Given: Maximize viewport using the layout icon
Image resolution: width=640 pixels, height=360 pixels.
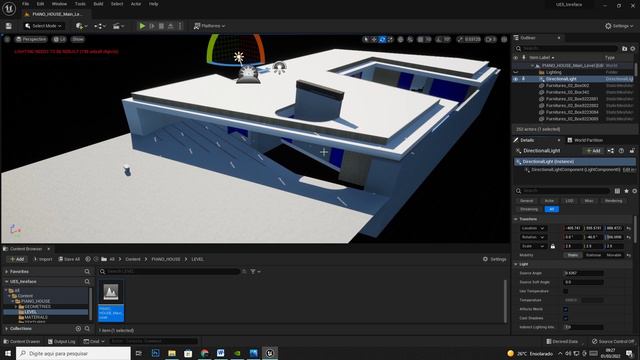Looking at the screenshot, I should [504, 39].
